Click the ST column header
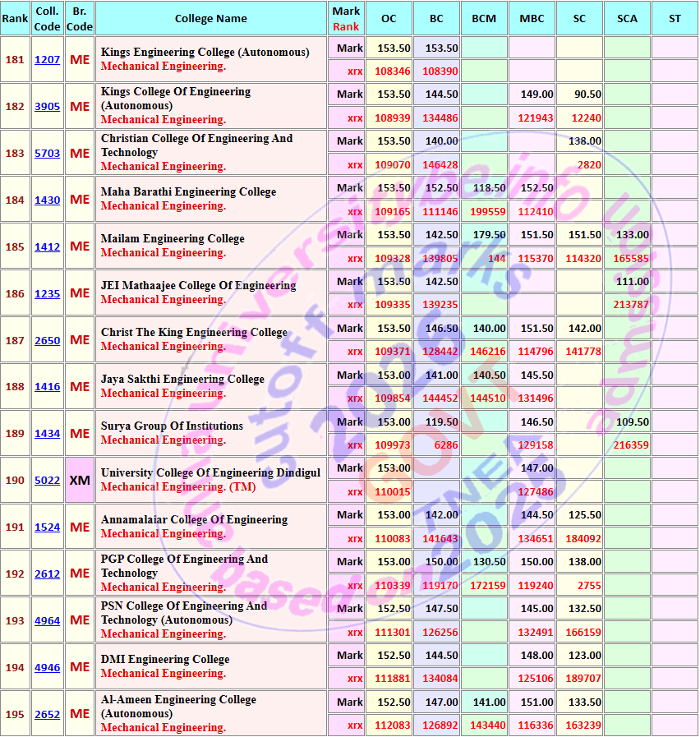Screen dimensions: 700x737 pos(675,18)
